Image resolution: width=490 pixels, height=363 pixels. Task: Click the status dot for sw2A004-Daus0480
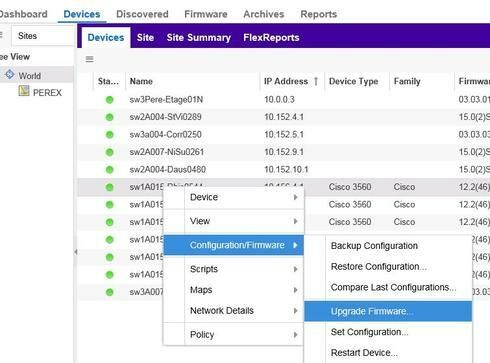[x=109, y=170]
